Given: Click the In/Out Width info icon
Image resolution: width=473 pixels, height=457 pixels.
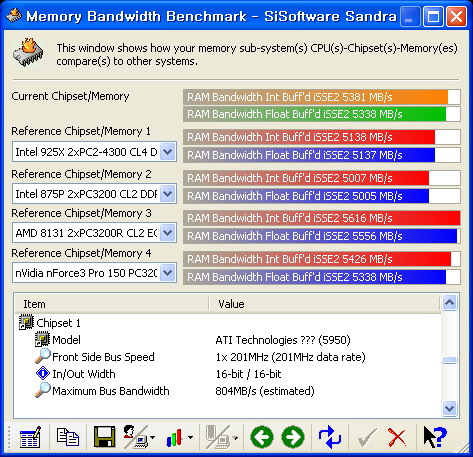Looking at the screenshot, I should point(43,373).
